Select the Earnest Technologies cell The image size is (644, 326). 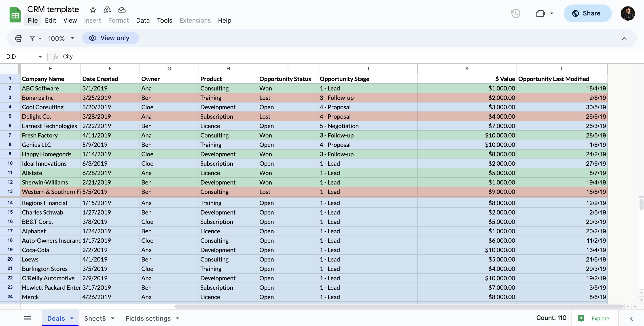tap(50, 126)
